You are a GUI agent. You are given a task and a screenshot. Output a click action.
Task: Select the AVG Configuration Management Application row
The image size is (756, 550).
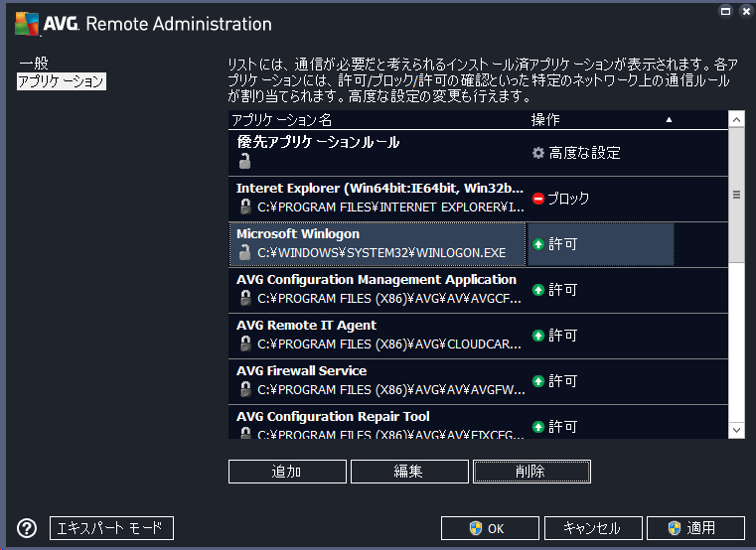(x=478, y=290)
